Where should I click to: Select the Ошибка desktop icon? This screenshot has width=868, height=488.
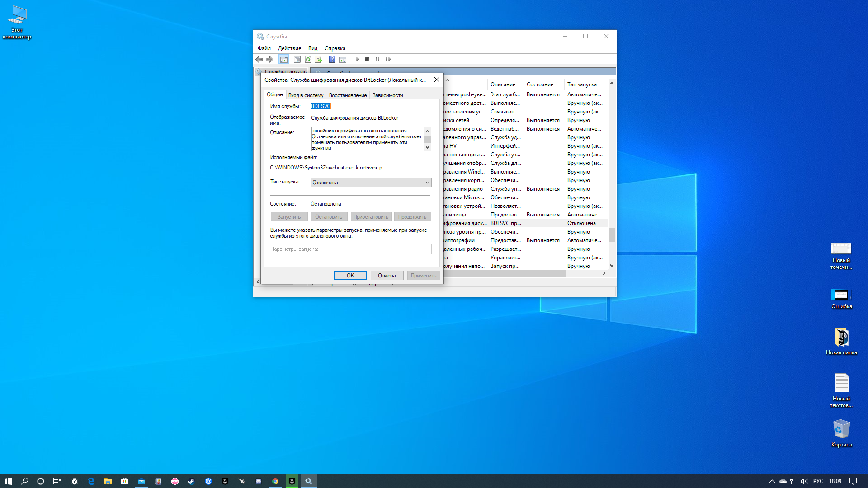[x=841, y=299]
